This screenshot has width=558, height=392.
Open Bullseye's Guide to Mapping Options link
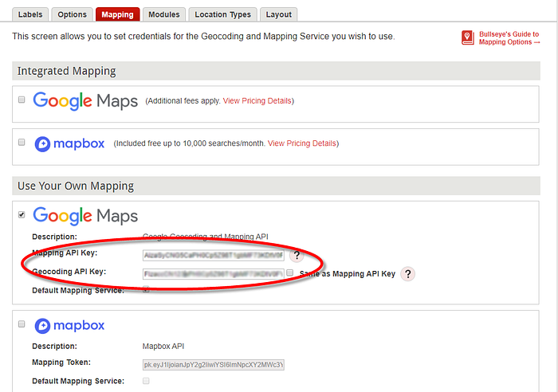tap(509, 38)
